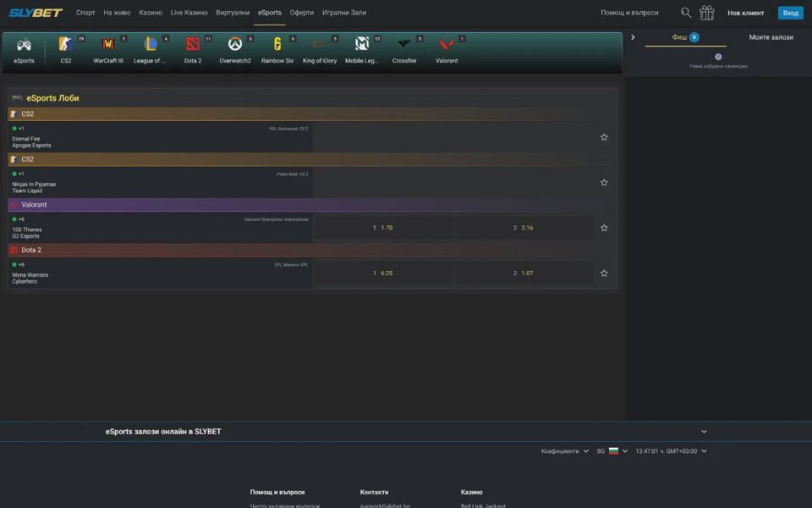Image resolution: width=812 pixels, height=508 pixels.
Task: Collapse the bet slip panel arrow
Action: point(633,37)
